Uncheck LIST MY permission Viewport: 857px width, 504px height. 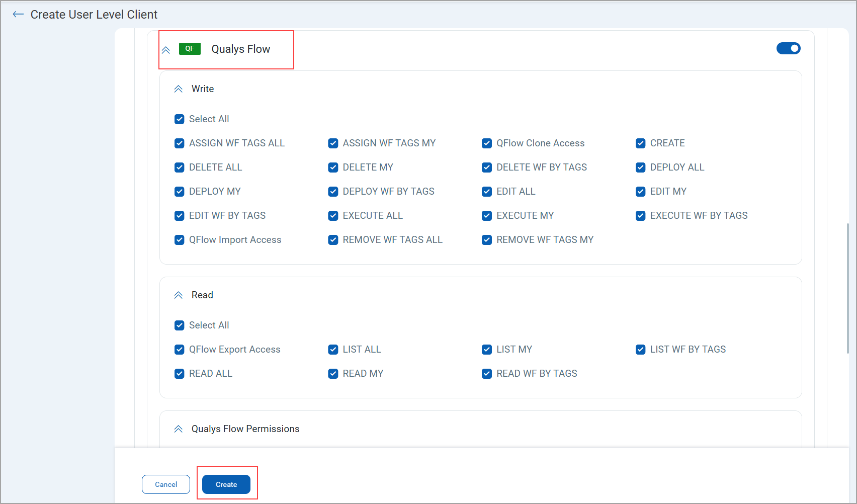pos(487,350)
